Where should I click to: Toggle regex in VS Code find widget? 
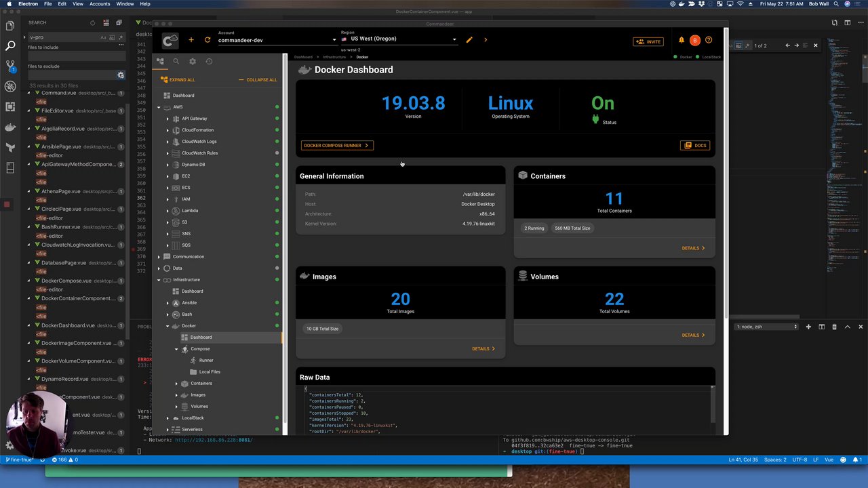pos(748,45)
